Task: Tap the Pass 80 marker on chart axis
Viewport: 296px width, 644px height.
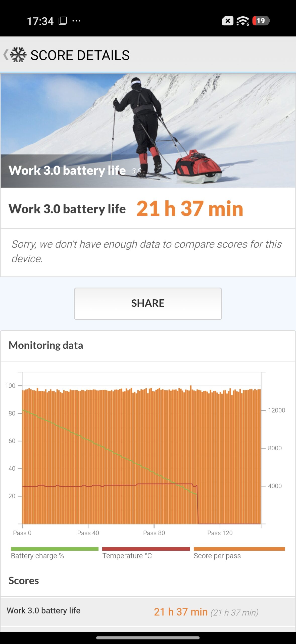Action: 154,533
